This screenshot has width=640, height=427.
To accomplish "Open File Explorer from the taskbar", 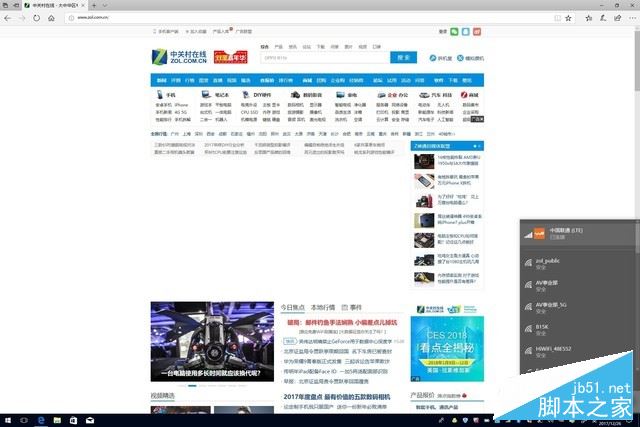I will tap(57, 420).
